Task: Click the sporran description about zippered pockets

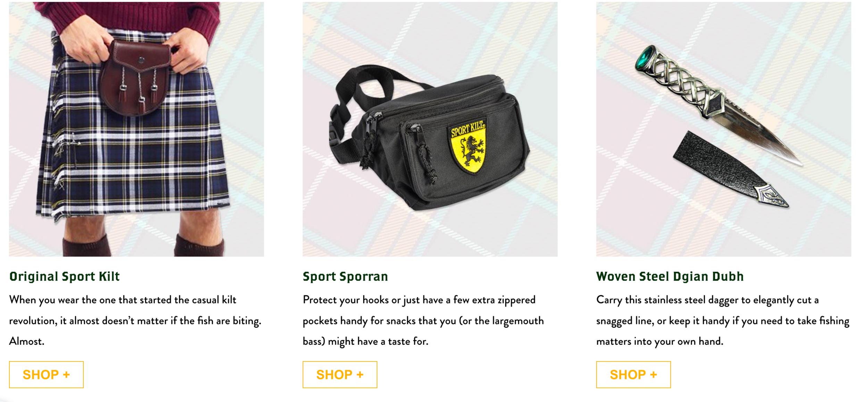Action: [423, 320]
